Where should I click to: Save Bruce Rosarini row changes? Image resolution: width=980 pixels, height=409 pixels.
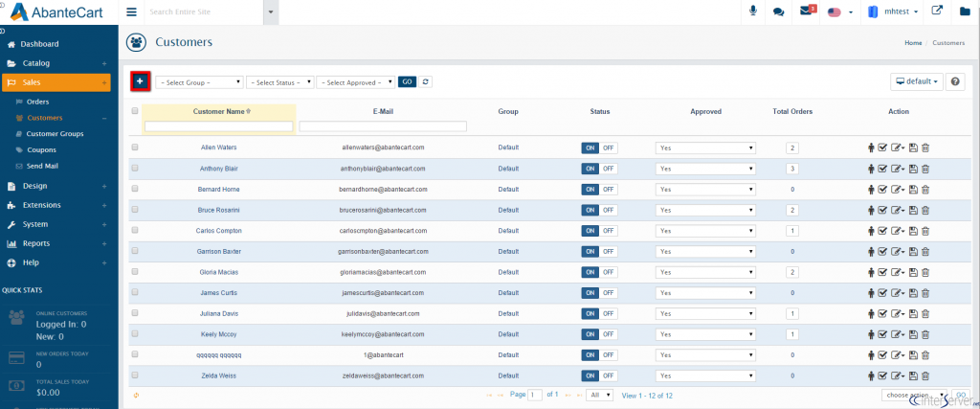click(913, 210)
